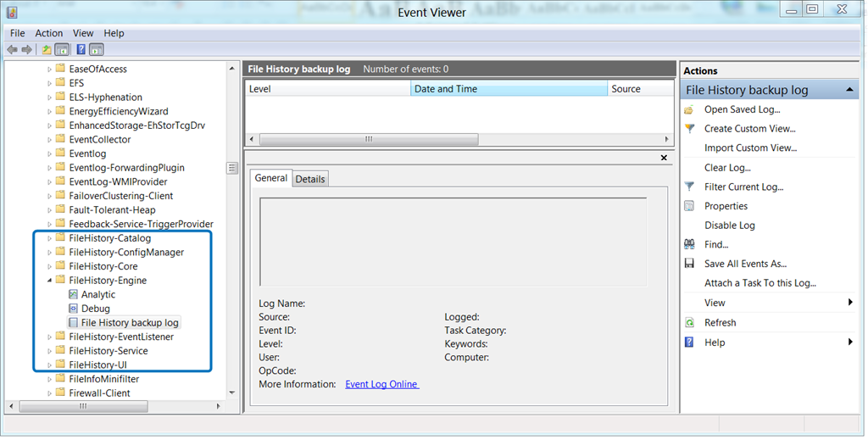This screenshot has height=440, width=868.
Task: Switch to the Details tab
Action: click(x=310, y=179)
